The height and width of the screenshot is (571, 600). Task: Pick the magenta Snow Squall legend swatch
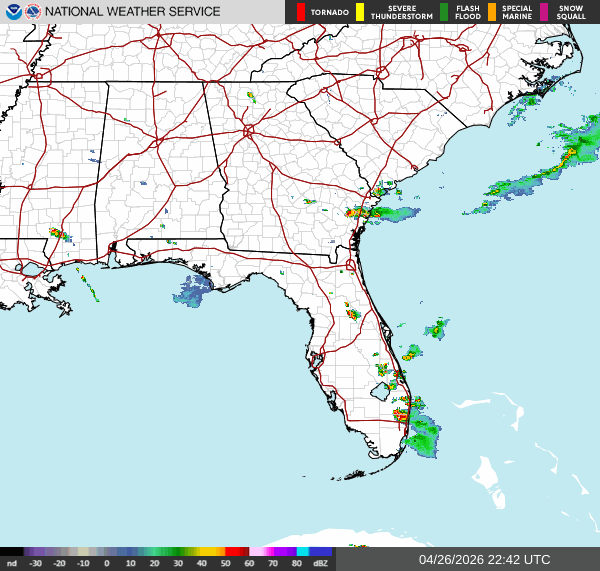pos(545,12)
